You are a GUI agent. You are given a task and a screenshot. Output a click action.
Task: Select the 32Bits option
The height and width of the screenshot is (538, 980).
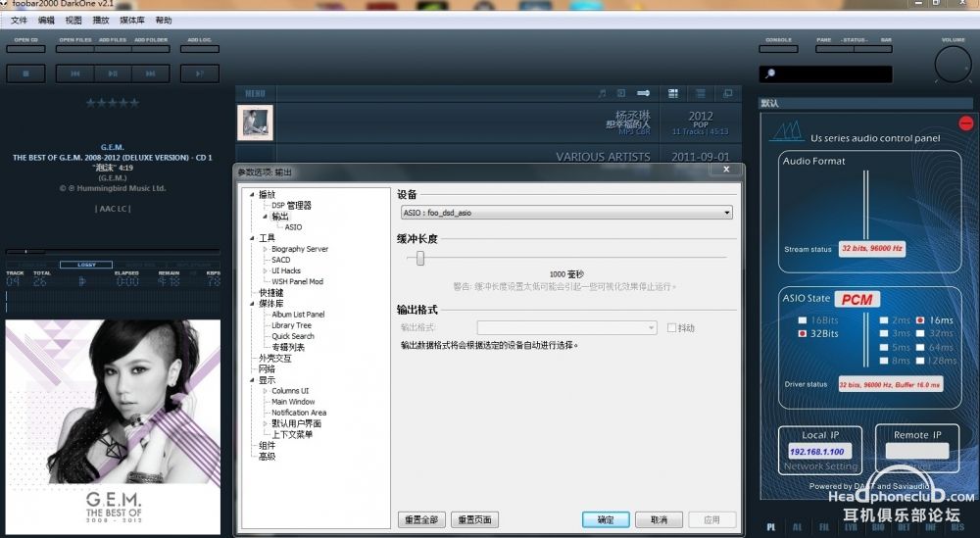[x=803, y=333]
